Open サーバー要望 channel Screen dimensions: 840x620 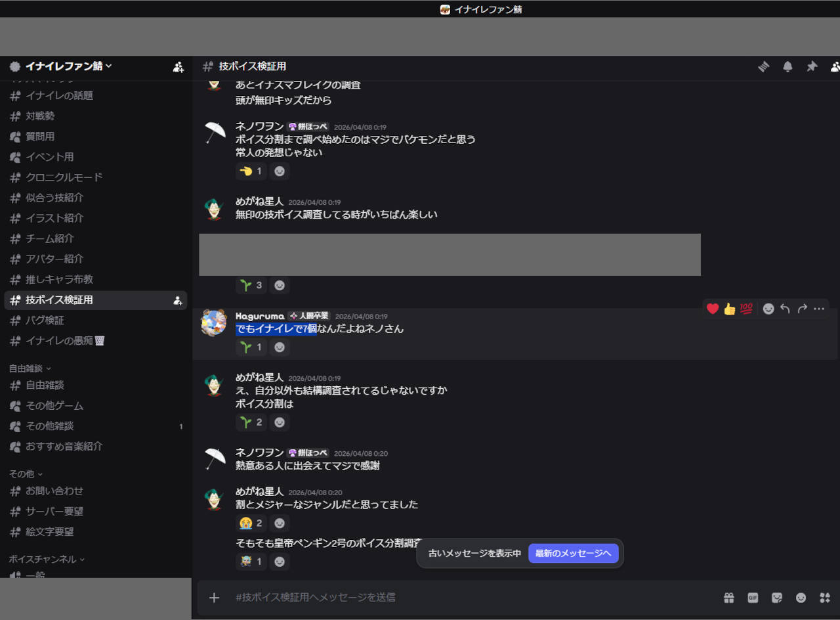(x=96, y=512)
